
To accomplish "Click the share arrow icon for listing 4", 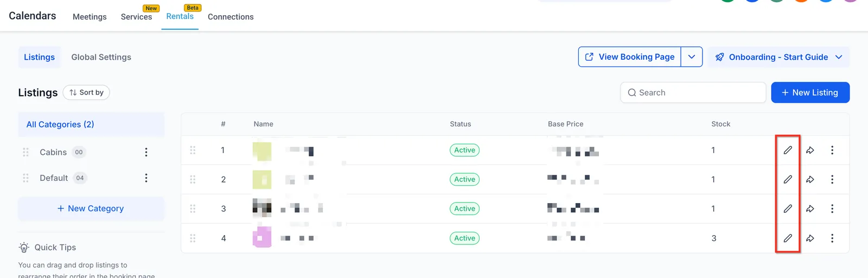I will tap(810, 238).
